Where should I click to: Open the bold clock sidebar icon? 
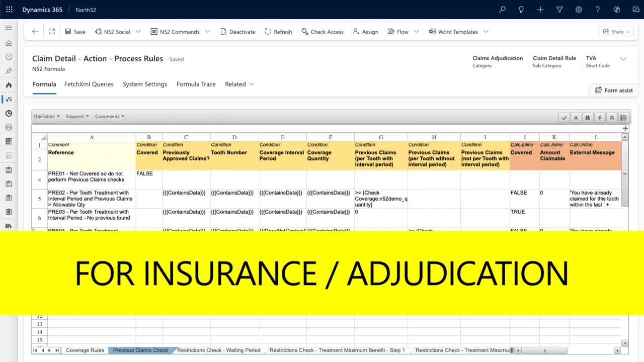9,114
